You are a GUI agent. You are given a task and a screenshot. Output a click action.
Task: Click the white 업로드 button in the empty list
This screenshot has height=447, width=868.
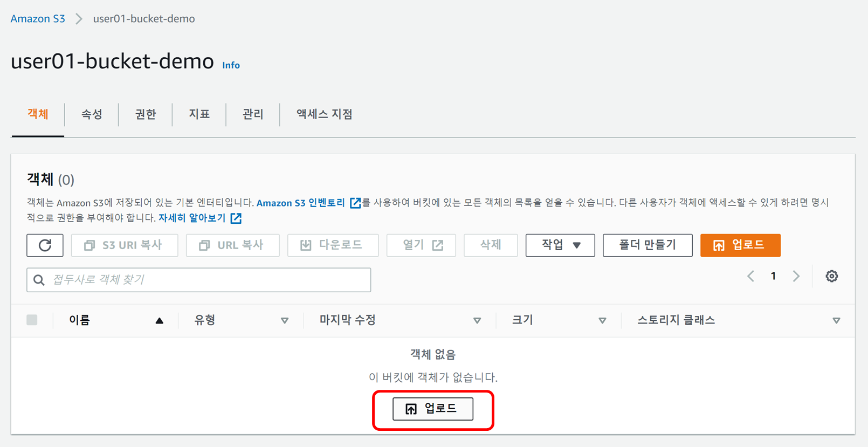tap(432, 409)
